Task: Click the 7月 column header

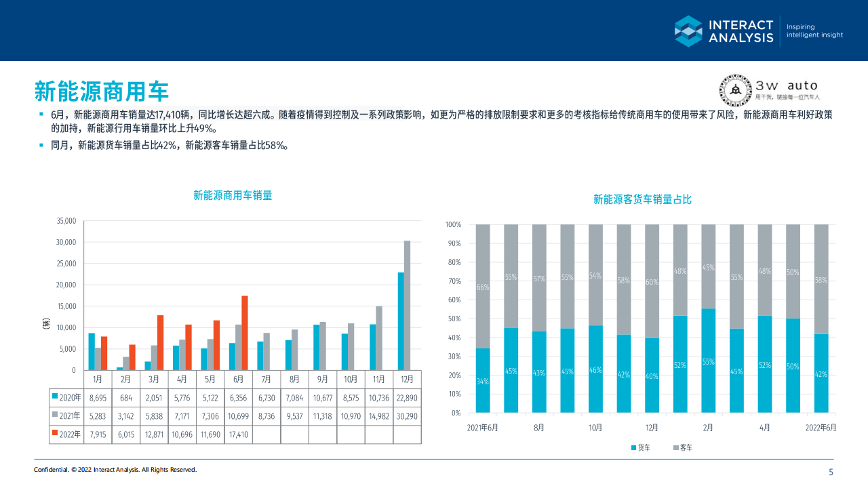Action: point(266,379)
